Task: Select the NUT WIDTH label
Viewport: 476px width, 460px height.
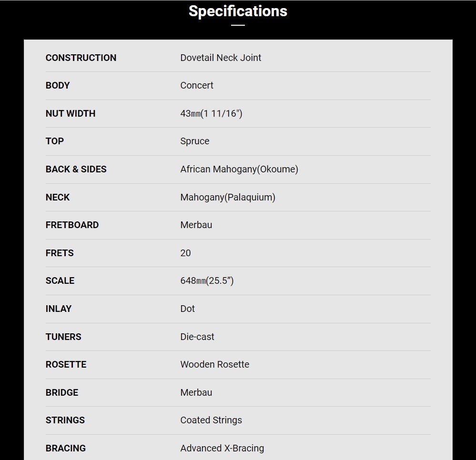Action: click(71, 113)
